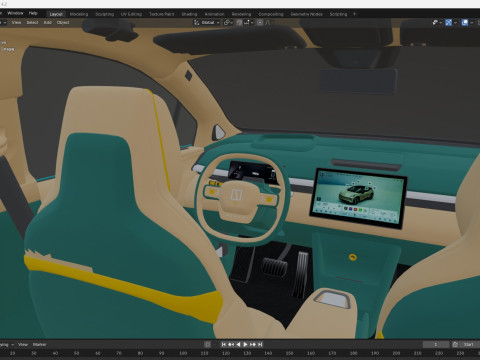Toggle snapping magnet icon
480x360 pixels.
[x=239, y=22]
